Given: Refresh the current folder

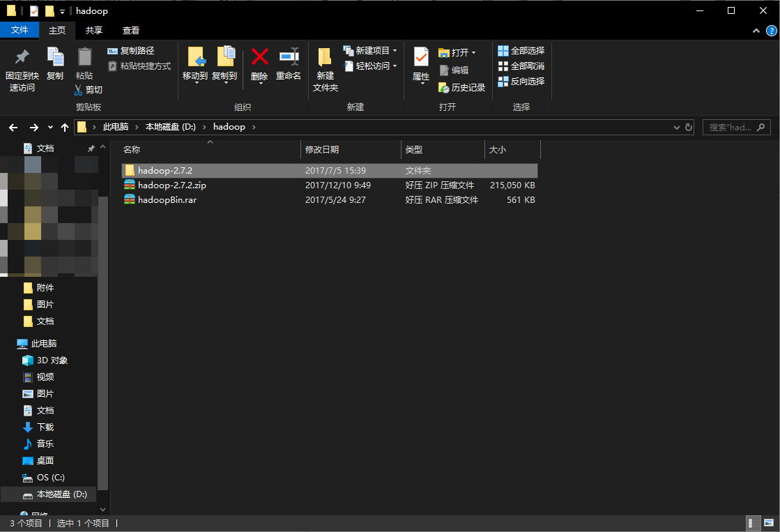Looking at the screenshot, I should coord(689,127).
